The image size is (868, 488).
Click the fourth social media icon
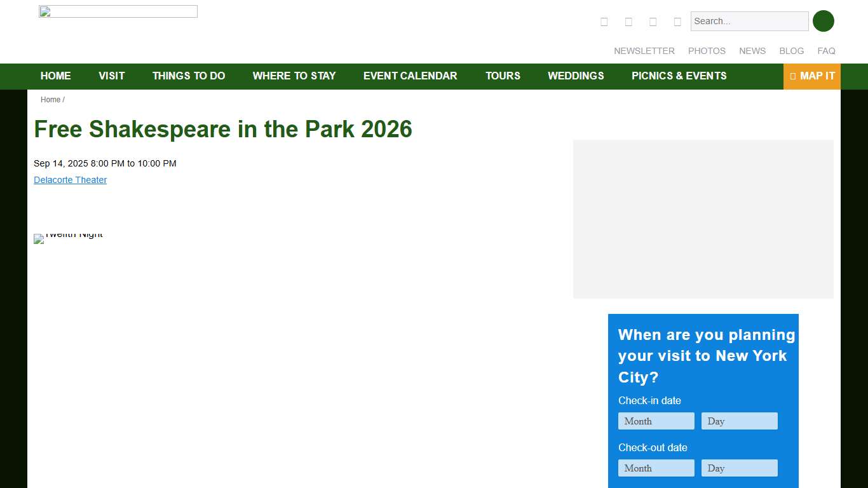[x=677, y=21]
